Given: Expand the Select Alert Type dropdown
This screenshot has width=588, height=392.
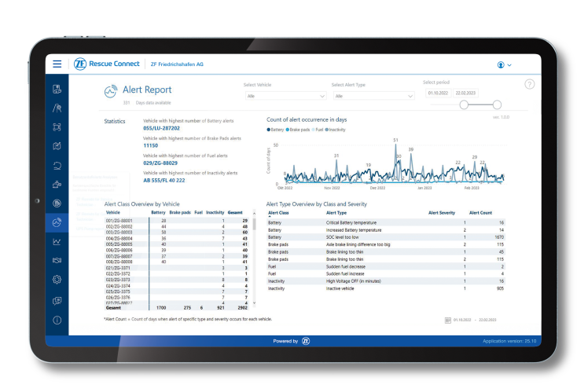Looking at the screenshot, I should [373, 96].
